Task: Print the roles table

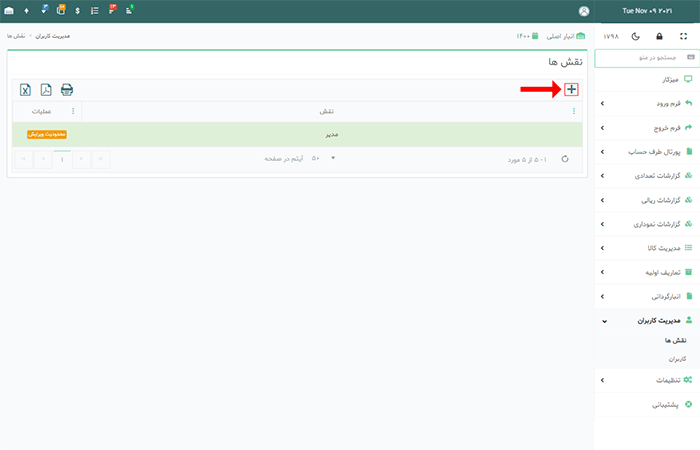Action: [67, 90]
